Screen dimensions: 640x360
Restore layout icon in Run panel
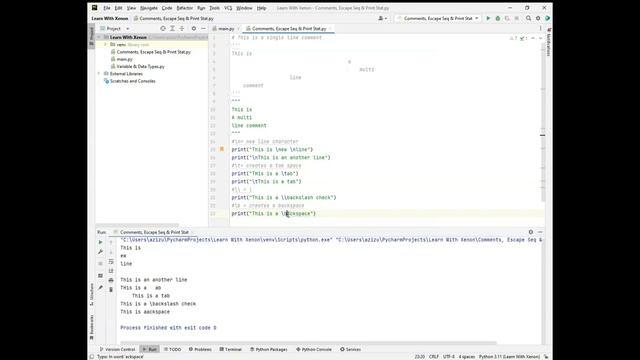click(100, 276)
